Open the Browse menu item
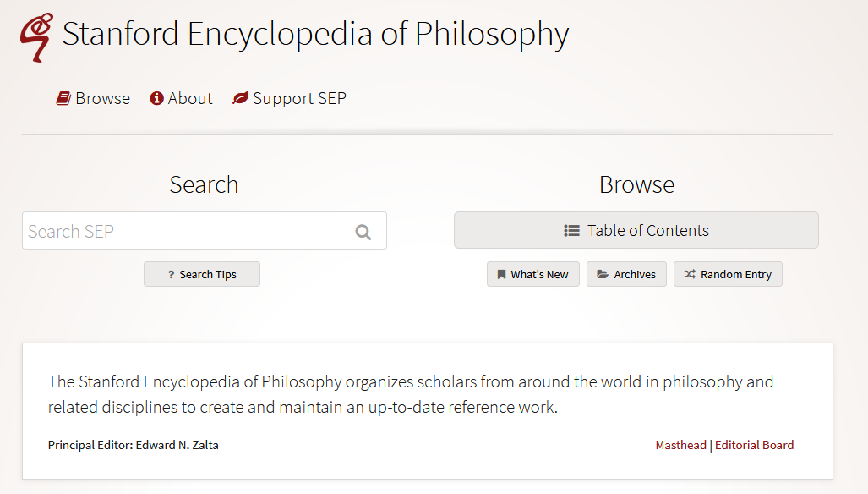Image resolution: width=868 pixels, height=494 pixels. pos(93,99)
